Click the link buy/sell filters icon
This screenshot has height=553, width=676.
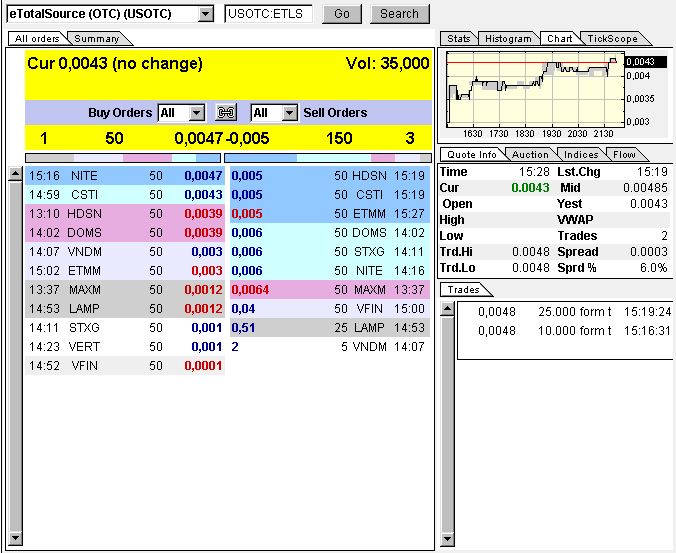pyautogui.click(x=226, y=112)
